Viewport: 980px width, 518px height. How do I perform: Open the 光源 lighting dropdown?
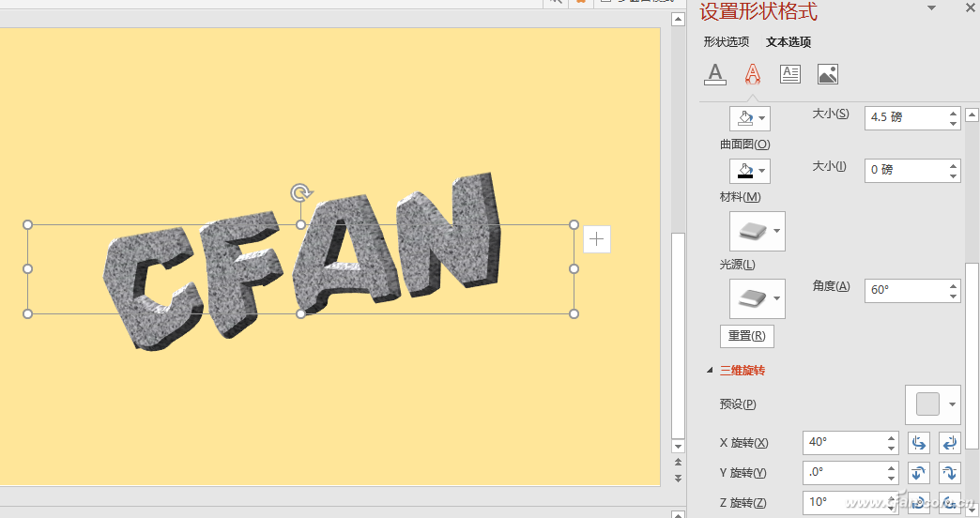coord(758,298)
